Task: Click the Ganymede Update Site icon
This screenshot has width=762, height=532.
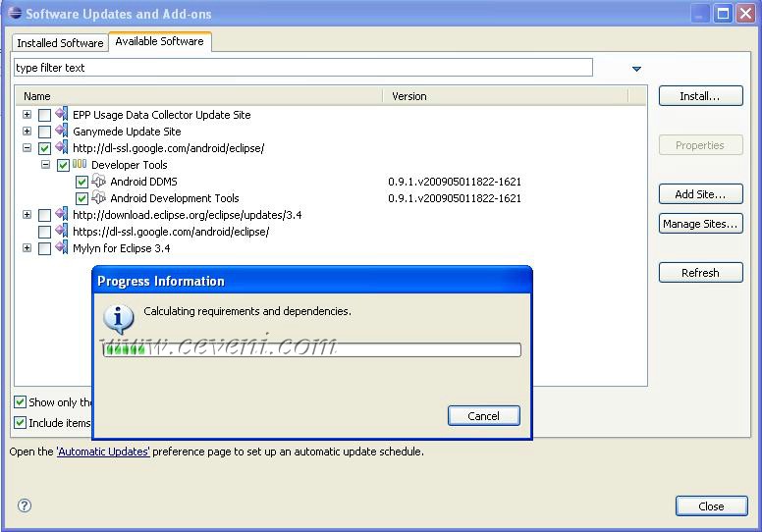Action: (61, 131)
